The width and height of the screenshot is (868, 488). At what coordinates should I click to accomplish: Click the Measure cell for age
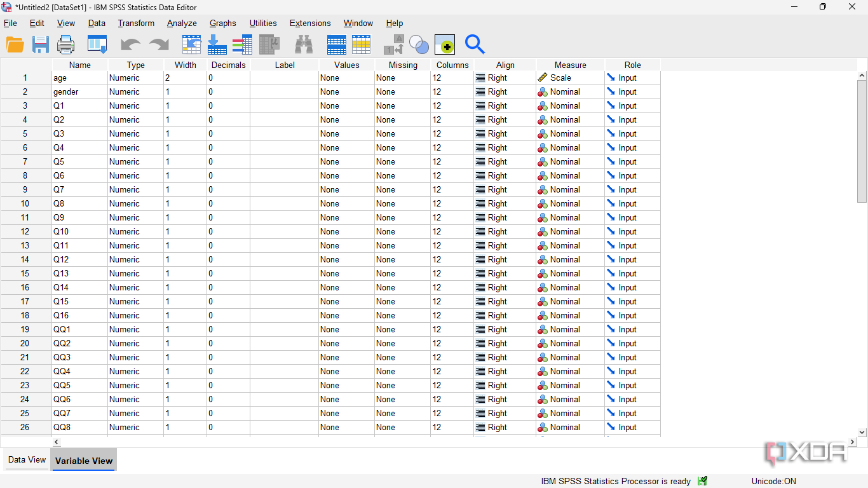[x=571, y=78]
